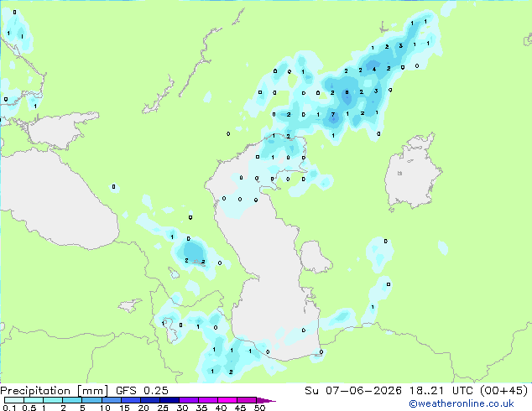Click the precipitation value '4' on the map
The image size is (532, 411).
(x=374, y=69)
